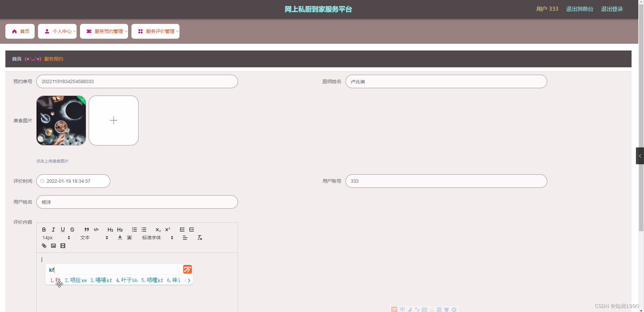Image resolution: width=644 pixels, height=312 pixels.
Task: Open the 评价时间 date picker field
Action: click(x=73, y=181)
